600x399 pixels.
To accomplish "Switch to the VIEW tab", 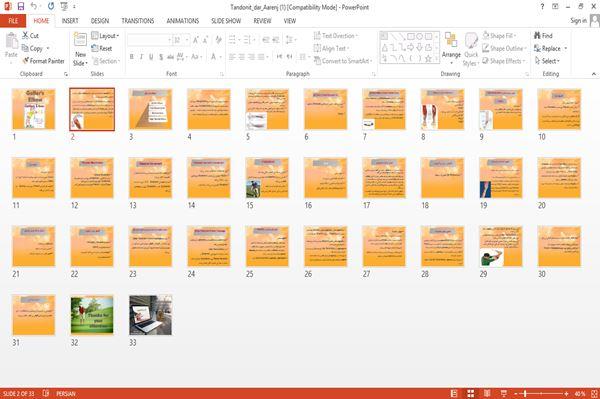I will (290, 21).
